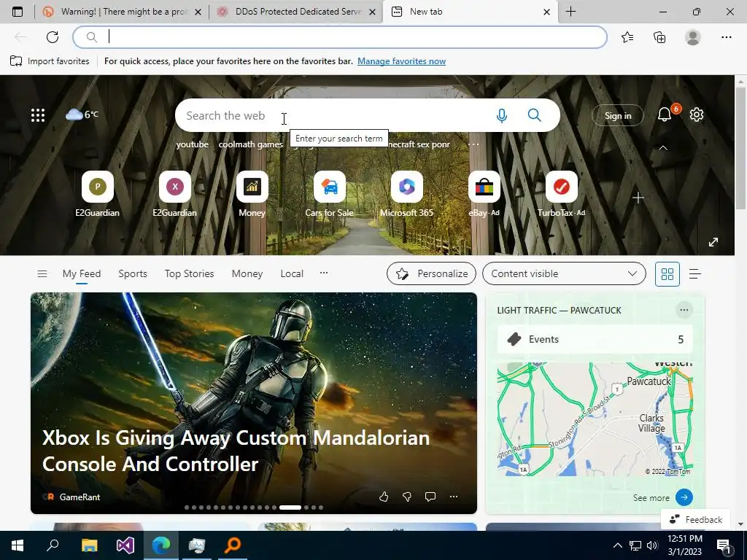Add a new quick link plus icon

pos(638,198)
